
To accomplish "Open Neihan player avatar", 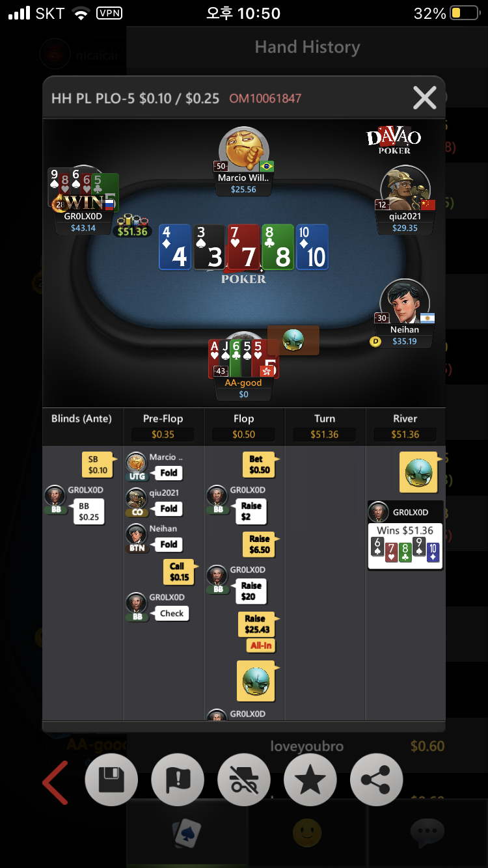I will (405, 302).
